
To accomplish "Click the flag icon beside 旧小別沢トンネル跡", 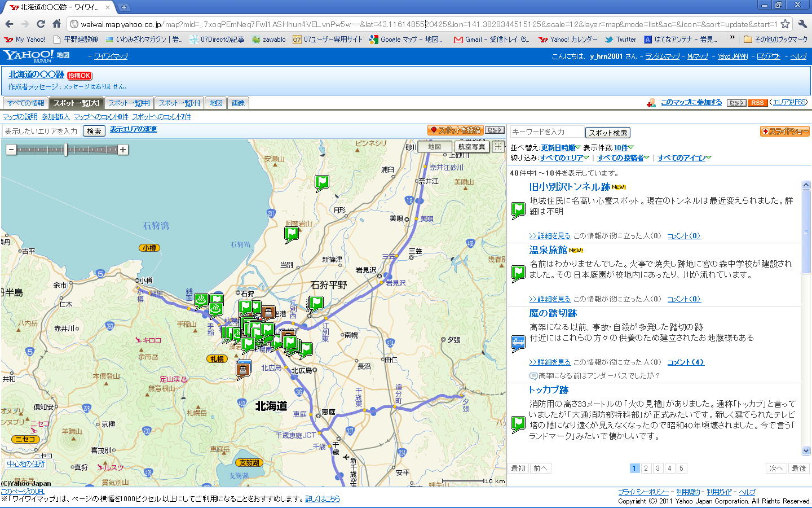I will [x=518, y=211].
